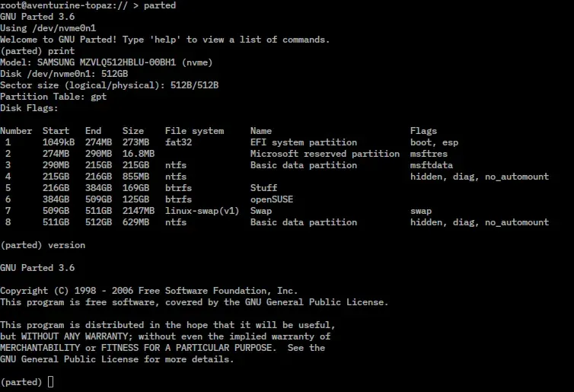Click the '125GB' size value
Viewport: 574px width, 392px height.
pos(136,199)
